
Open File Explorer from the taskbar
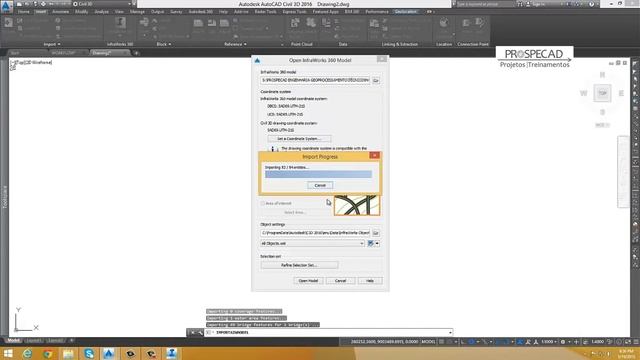click(68, 353)
